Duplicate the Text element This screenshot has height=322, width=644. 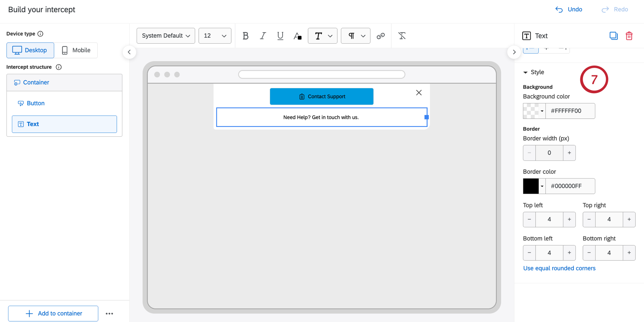pos(614,36)
